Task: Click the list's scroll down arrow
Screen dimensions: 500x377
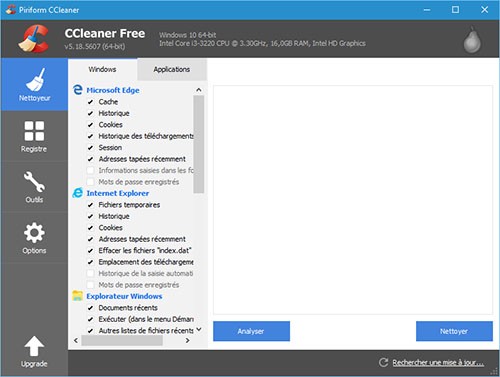Action: coord(199,330)
